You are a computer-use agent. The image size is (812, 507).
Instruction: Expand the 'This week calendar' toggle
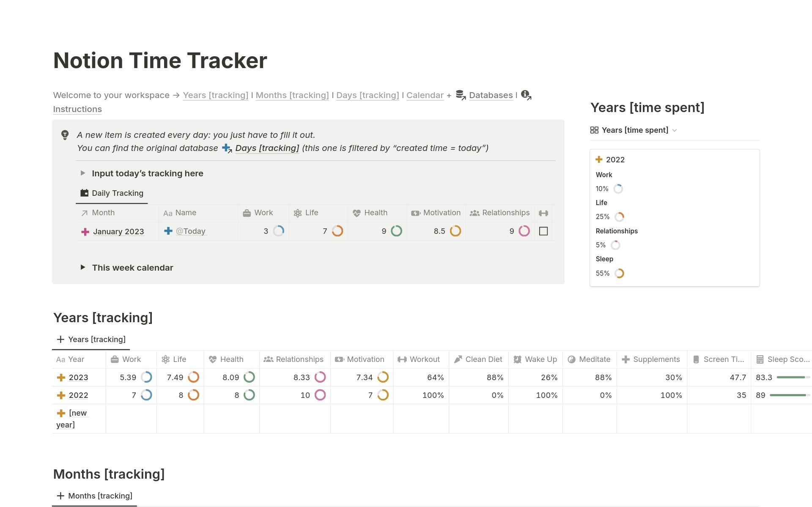point(83,267)
